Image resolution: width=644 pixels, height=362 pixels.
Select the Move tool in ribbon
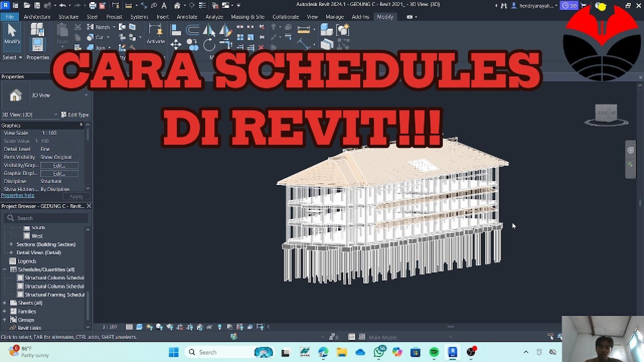176,45
